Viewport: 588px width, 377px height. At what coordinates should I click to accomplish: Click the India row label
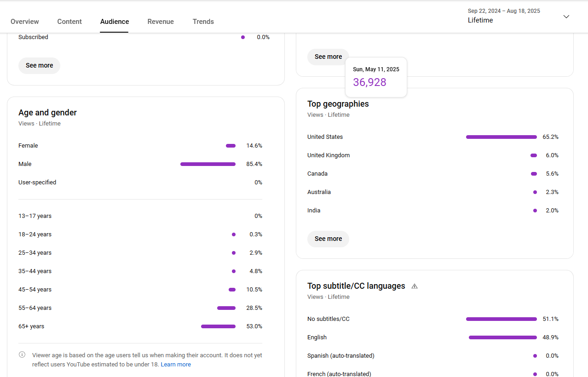click(x=314, y=211)
